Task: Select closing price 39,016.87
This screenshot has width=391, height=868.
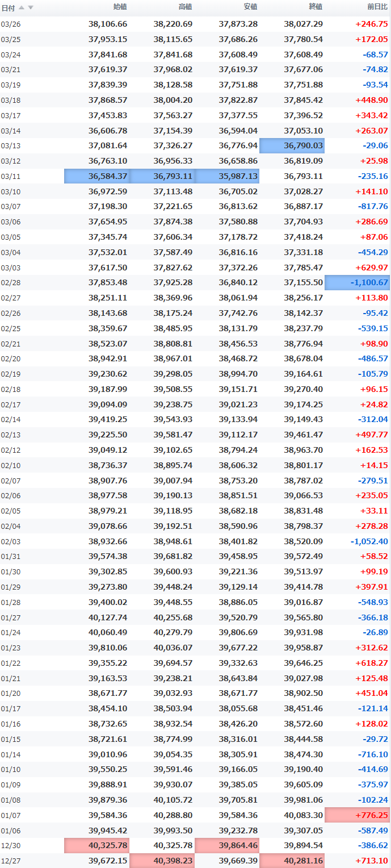Action: click(x=304, y=602)
